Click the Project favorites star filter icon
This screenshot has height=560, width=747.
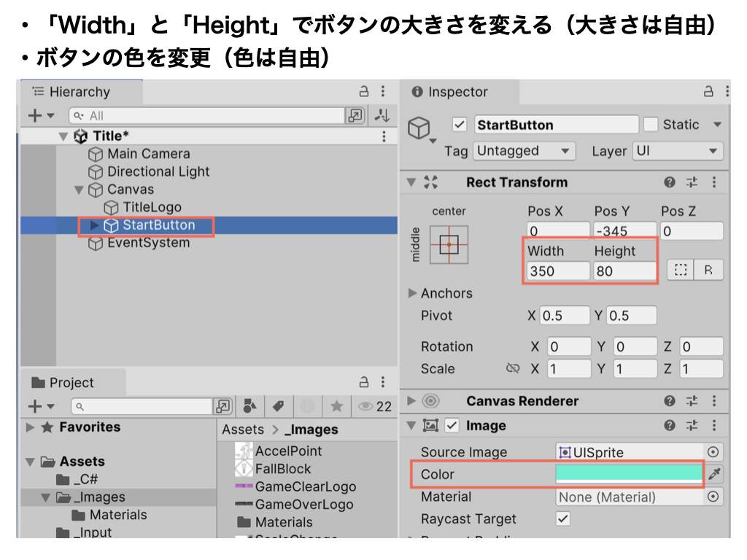(x=336, y=406)
